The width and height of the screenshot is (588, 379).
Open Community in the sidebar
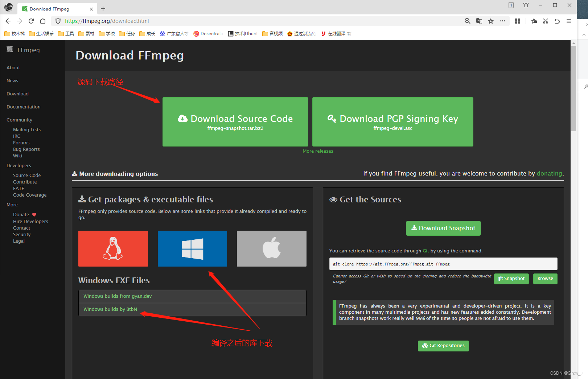click(19, 120)
